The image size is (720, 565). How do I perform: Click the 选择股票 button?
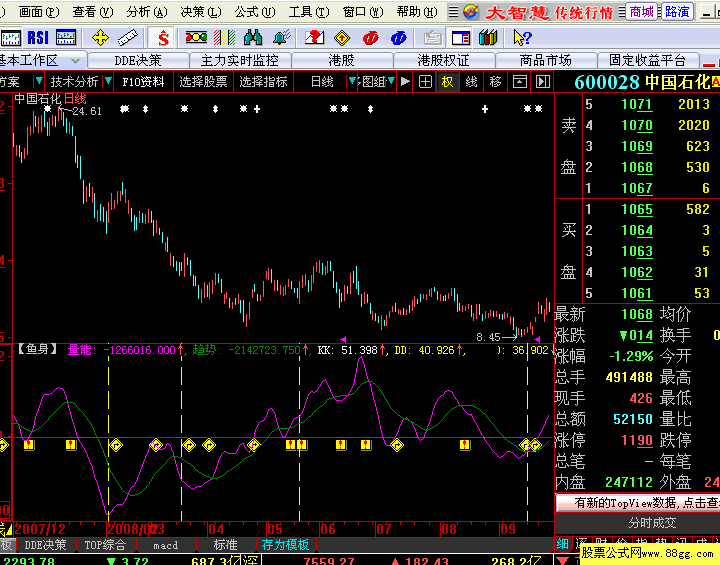[x=203, y=82]
